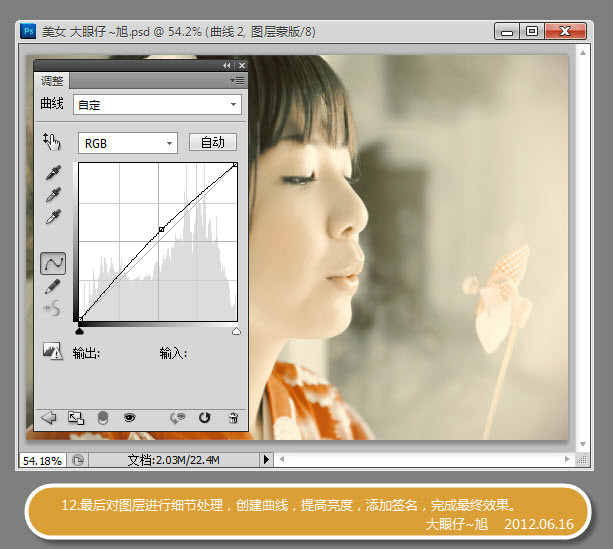Delete adjustment layer trash icon
The image size is (613, 549).
pyautogui.click(x=233, y=418)
